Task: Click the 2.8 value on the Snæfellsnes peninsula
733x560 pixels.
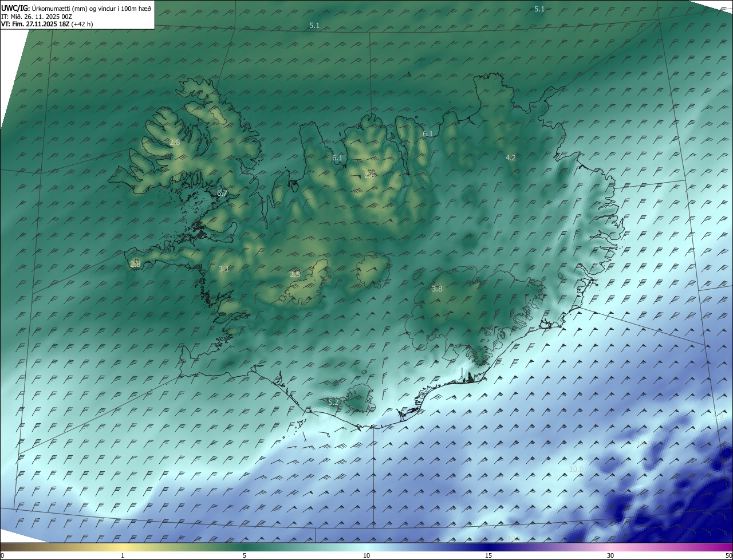Action: tap(135, 264)
